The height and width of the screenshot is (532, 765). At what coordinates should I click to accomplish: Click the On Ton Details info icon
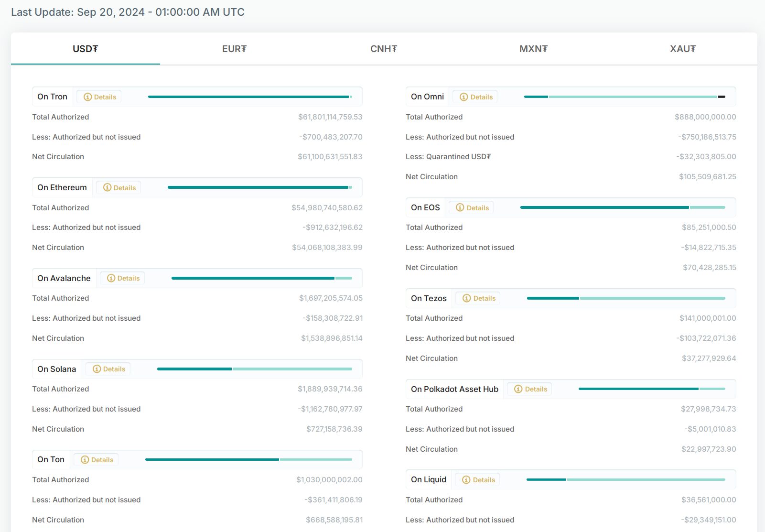tap(85, 460)
